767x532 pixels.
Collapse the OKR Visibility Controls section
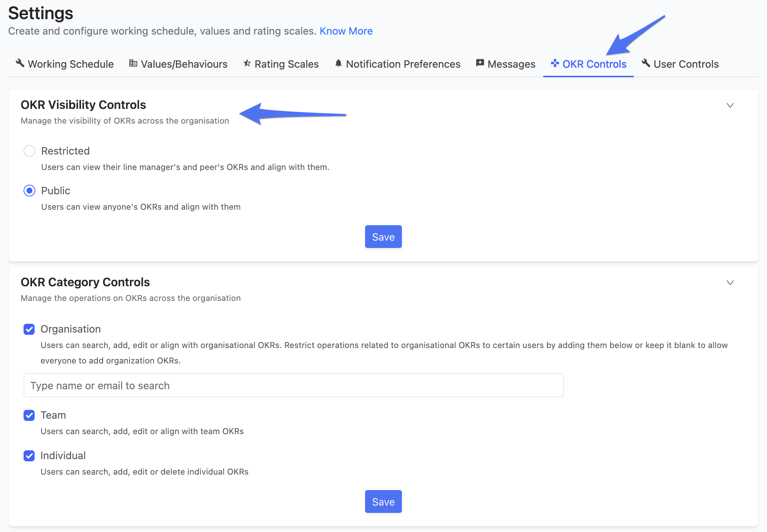(730, 106)
